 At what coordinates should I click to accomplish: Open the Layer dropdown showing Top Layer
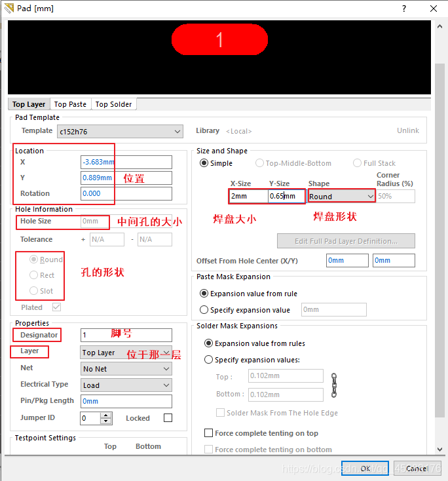(x=126, y=353)
